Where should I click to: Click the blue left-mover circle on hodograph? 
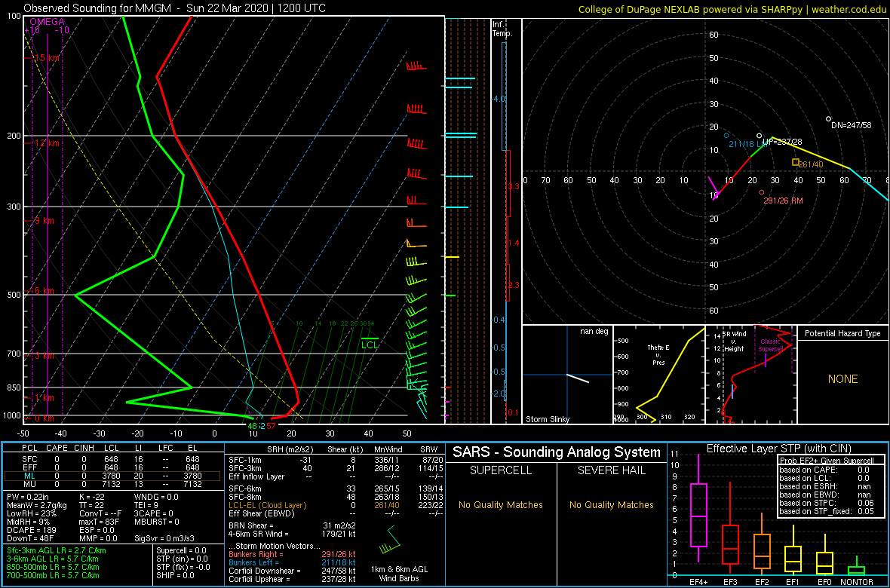(726, 136)
